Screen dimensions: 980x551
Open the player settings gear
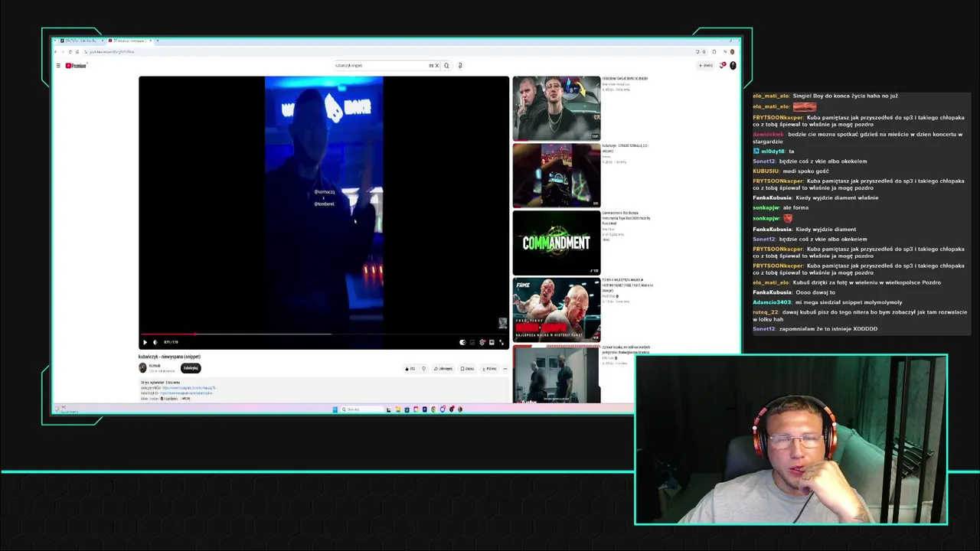point(482,342)
